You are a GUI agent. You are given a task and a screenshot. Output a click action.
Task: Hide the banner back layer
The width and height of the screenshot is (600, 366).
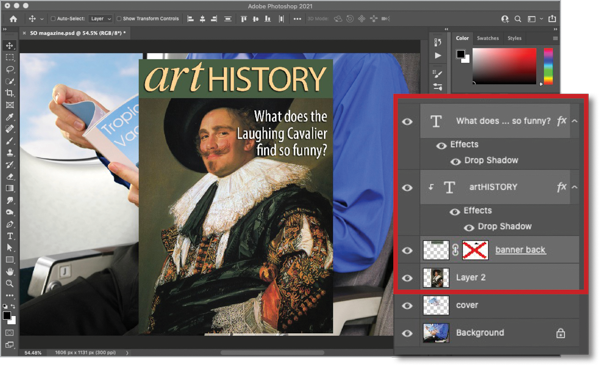pyautogui.click(x=407, y=250)
